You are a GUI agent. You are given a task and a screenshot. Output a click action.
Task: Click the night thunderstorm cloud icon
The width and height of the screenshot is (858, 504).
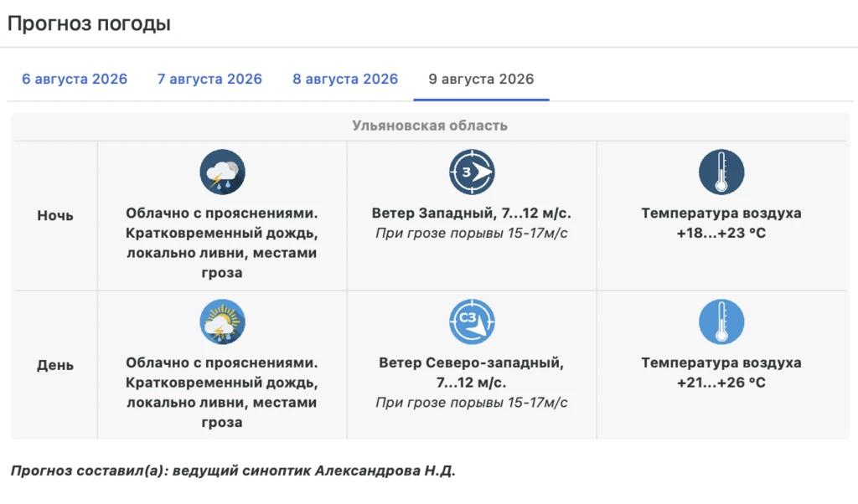tap(222, 172)
